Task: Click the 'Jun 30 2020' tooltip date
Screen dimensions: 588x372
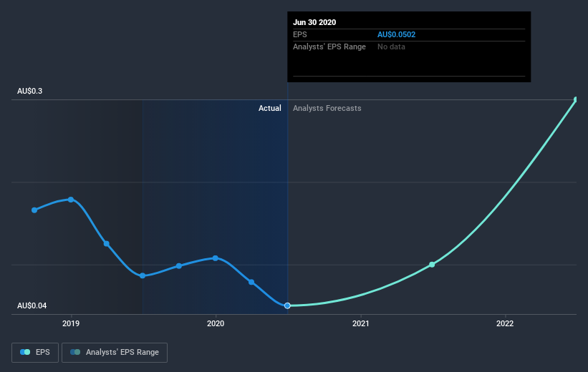Action: click(x=314, y=22)
